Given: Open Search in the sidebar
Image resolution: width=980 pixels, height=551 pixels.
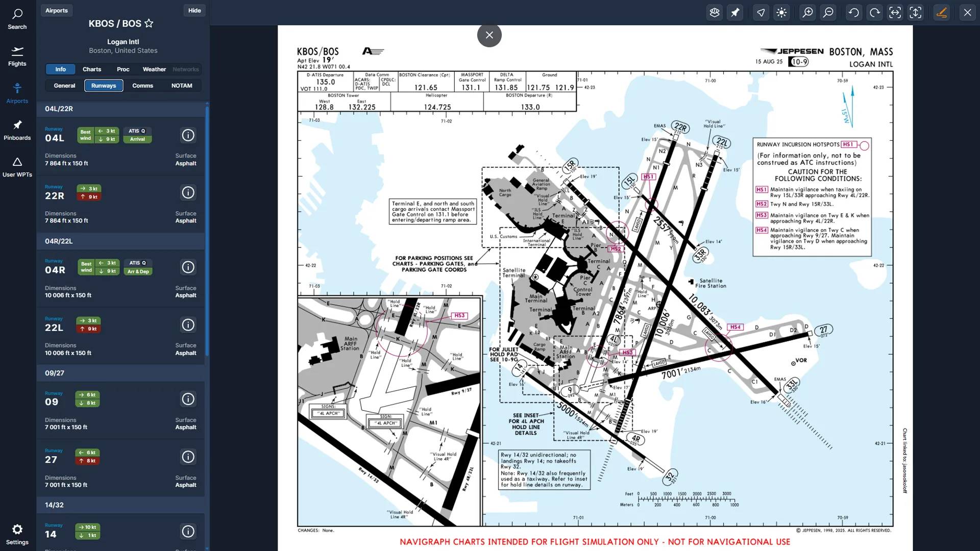Looking at the screenshot, I should tap(17, 19).
